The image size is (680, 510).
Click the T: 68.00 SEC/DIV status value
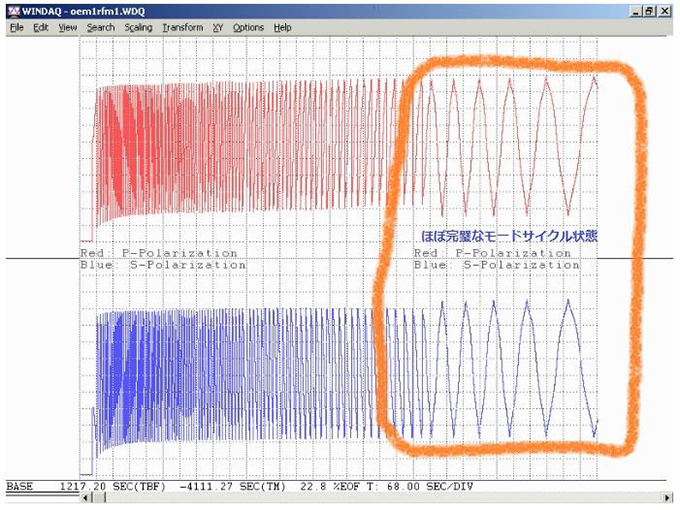tap(420, 486)
